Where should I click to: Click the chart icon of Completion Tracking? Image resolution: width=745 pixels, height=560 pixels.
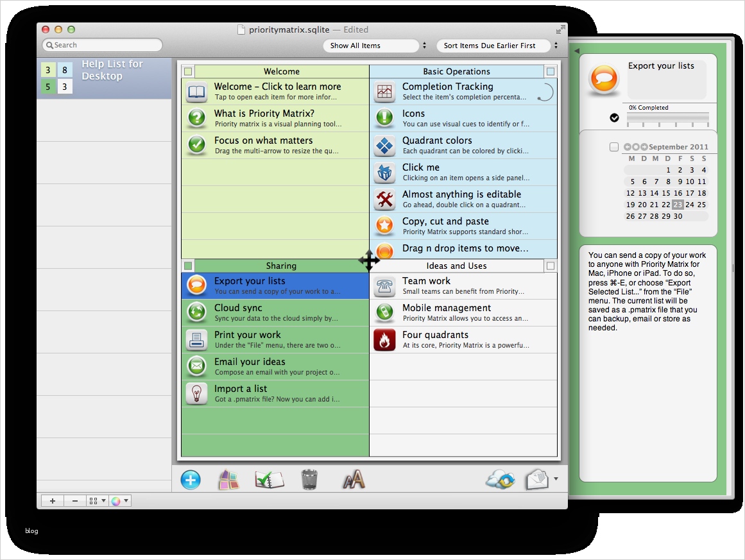click(385, 92)
